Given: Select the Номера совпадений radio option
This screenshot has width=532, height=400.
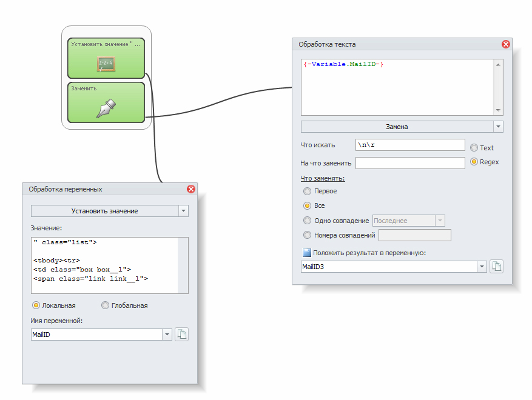Looking at the screenshot, I should coord(308,235).
